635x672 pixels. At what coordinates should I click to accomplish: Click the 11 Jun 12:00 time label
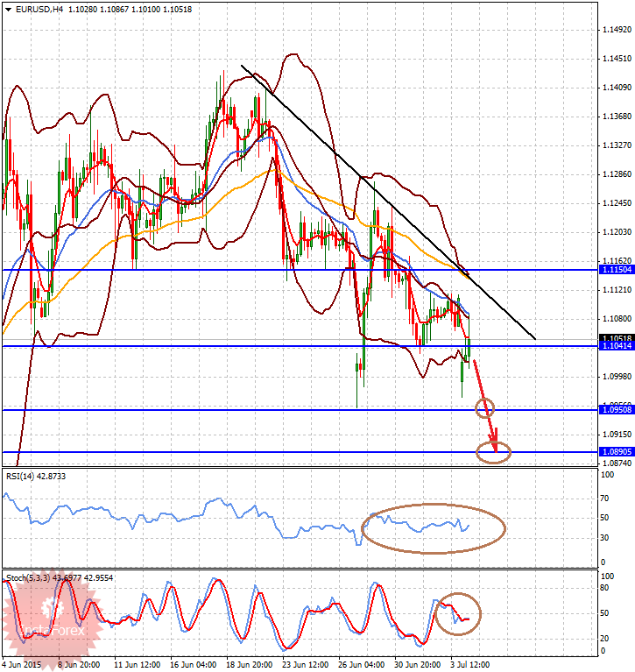138,665
